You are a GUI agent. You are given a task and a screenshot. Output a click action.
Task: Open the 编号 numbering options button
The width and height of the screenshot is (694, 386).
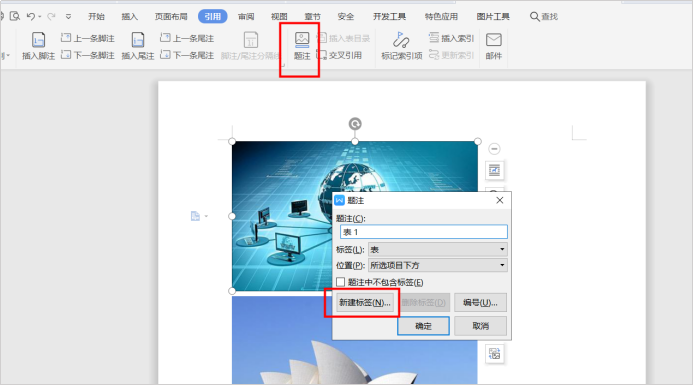point(480,303)
